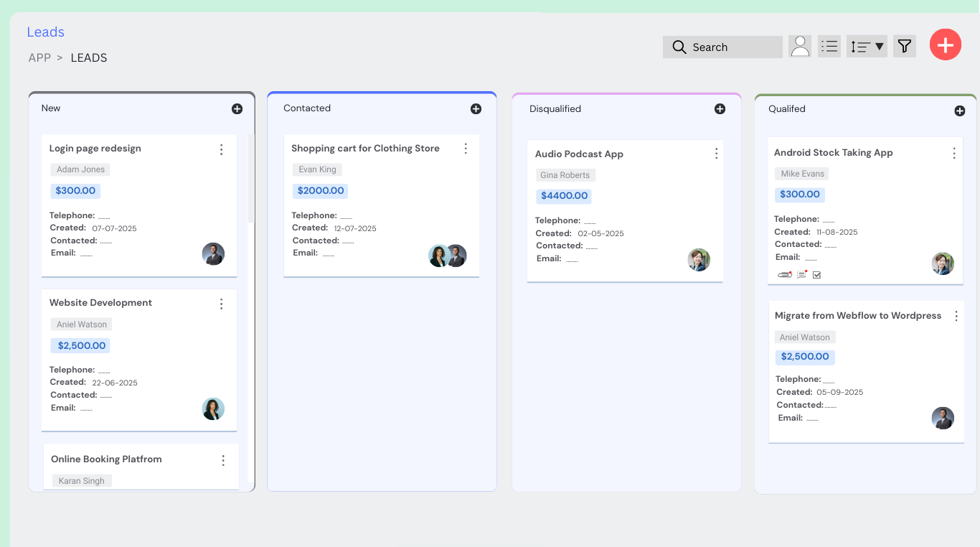
Task: Add a card to the New column
Action: click(237, 109)
